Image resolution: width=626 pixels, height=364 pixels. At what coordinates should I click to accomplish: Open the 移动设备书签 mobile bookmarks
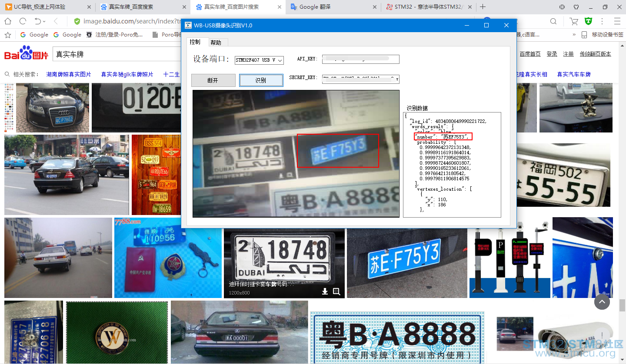pyautogui.click(x=602, y=35)
